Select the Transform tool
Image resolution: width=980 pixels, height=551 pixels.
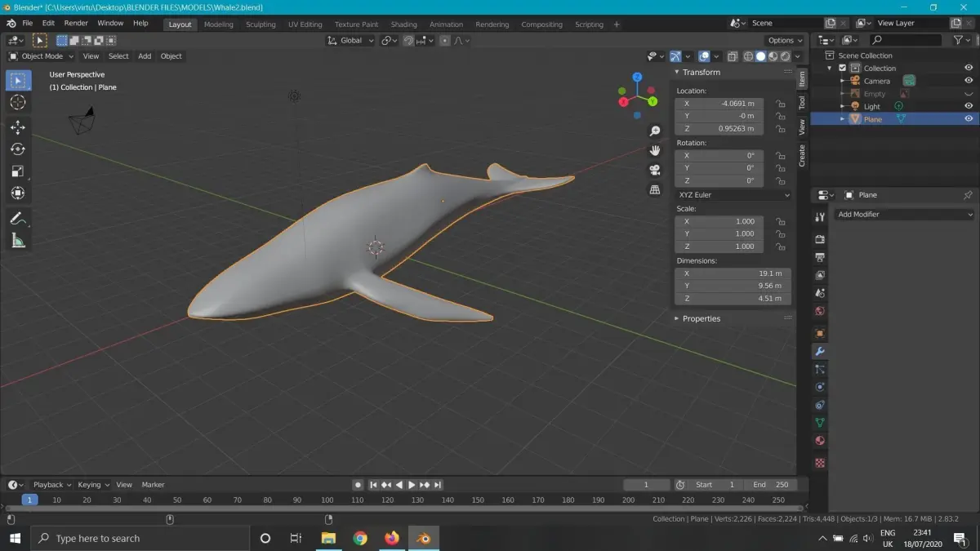click(x=18, y=193)
